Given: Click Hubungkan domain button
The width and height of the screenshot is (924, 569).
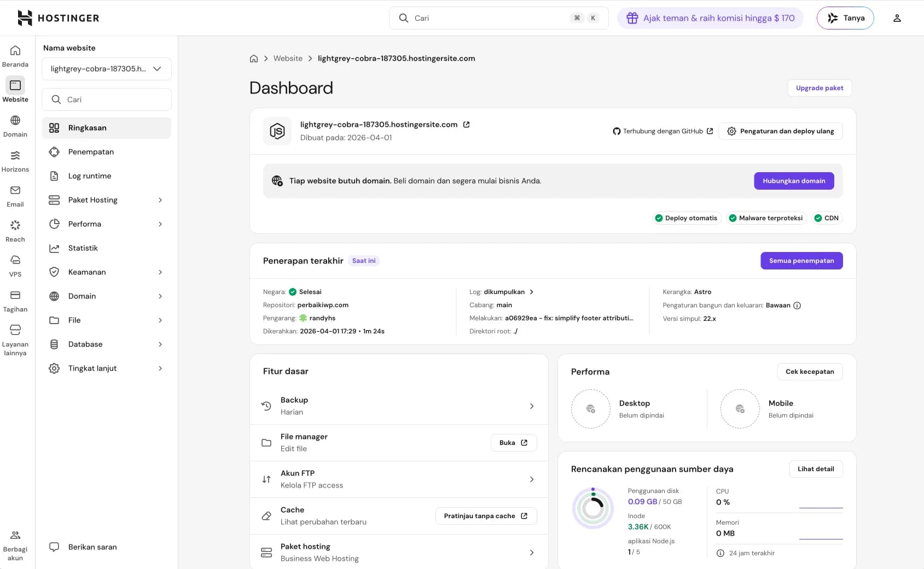Looking at the screenshot, I should (794, 181).
